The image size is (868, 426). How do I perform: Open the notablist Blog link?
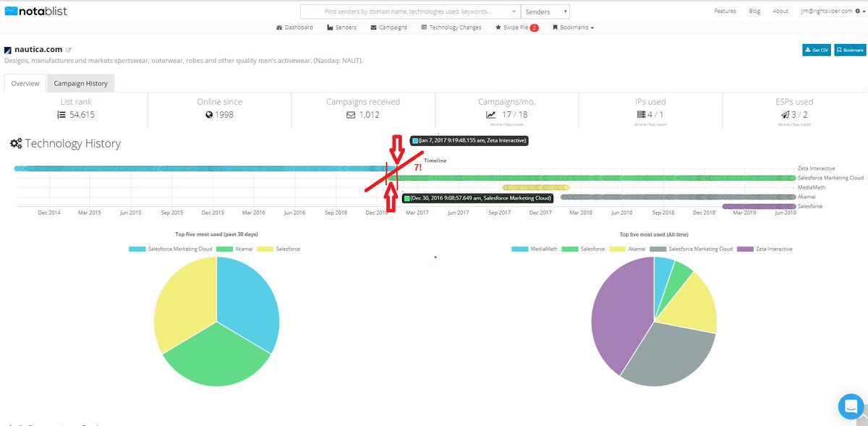point(754,11)
